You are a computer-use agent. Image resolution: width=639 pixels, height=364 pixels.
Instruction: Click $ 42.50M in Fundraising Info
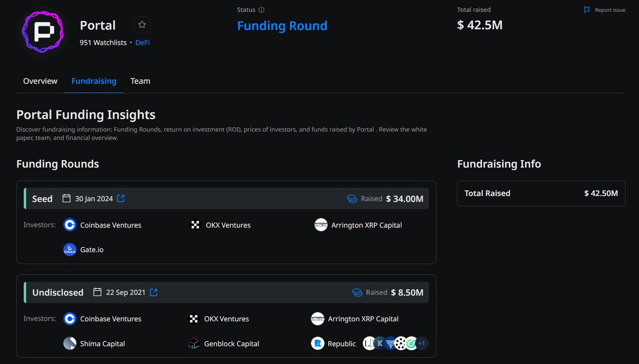point(601,193)
